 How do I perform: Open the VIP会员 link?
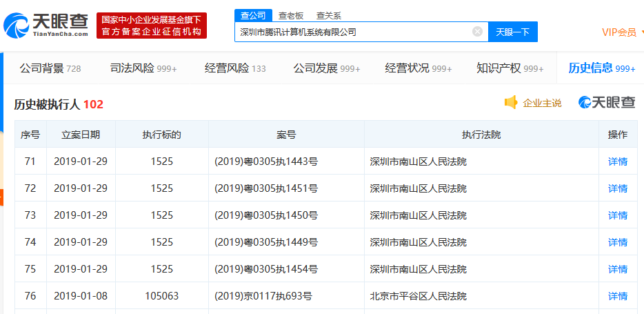pos(619,32)
